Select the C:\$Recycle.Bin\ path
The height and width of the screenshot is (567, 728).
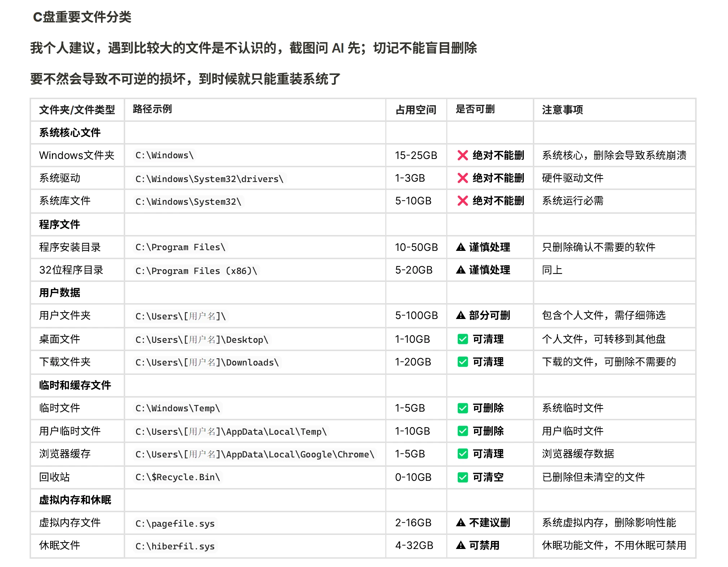(177, 477)
